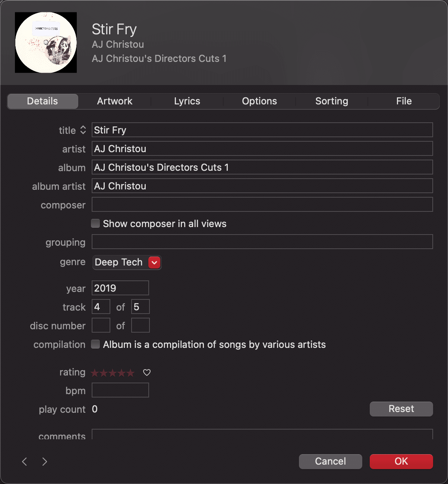Switch to the Artwork tab

point(115,101)
